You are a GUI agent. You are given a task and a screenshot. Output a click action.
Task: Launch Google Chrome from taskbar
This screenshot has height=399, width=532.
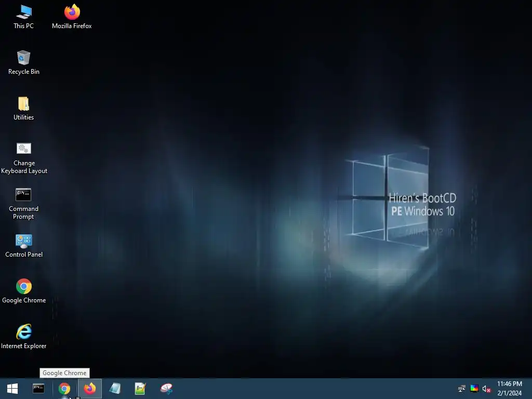[x=64, y=389]
